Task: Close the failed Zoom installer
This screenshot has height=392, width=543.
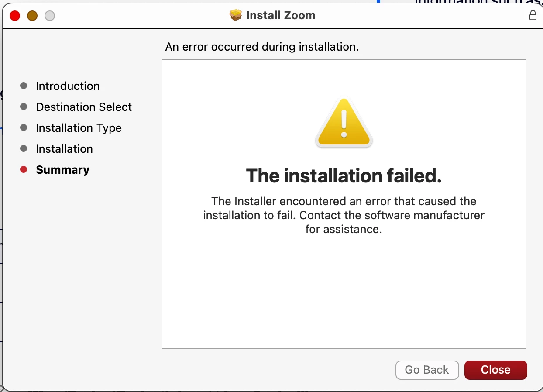Action: (495, 370)
